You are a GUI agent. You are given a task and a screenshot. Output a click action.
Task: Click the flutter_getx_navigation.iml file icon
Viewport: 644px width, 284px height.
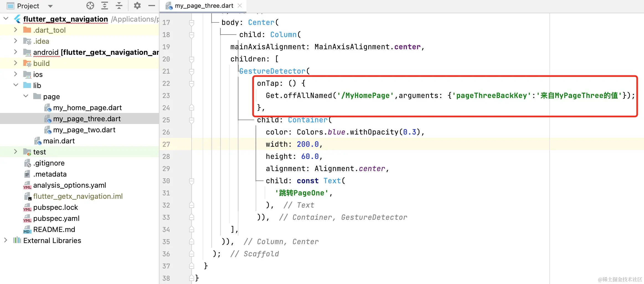click(28, 196)
